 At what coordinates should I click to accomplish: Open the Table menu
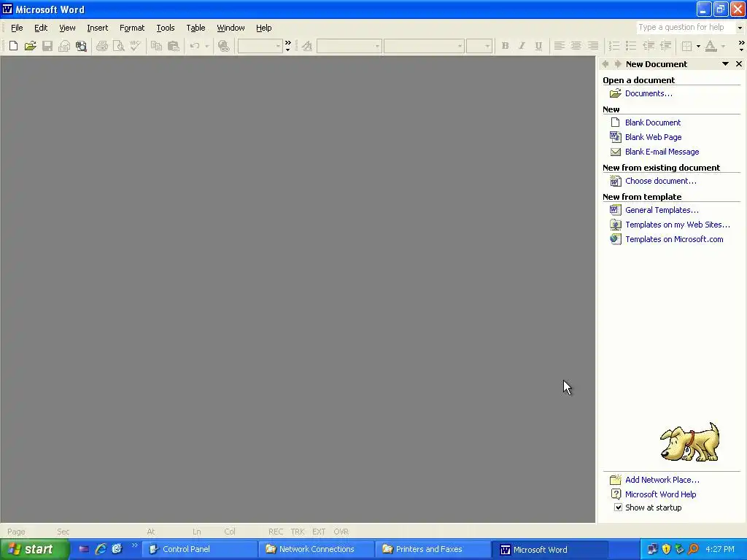pos(196,28)
